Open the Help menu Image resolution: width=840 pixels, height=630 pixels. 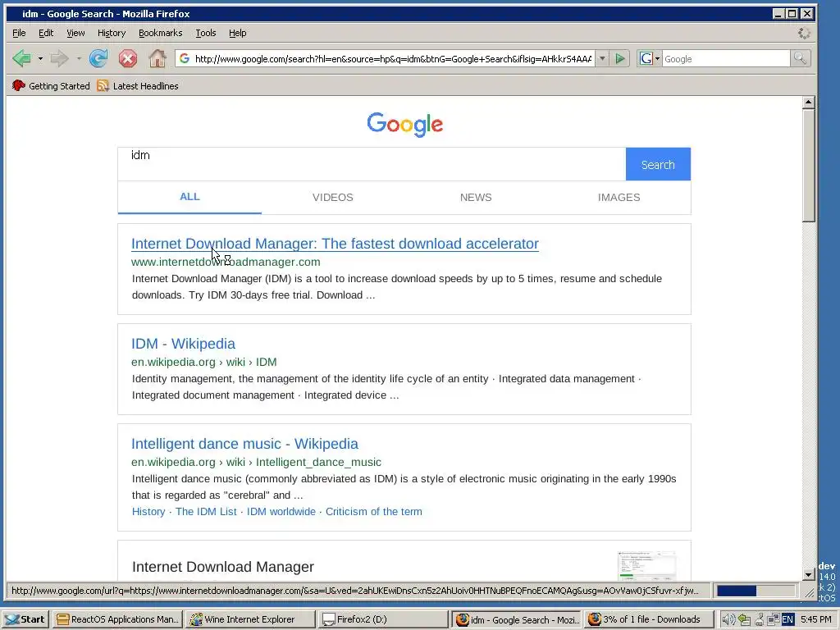(237, 33)
